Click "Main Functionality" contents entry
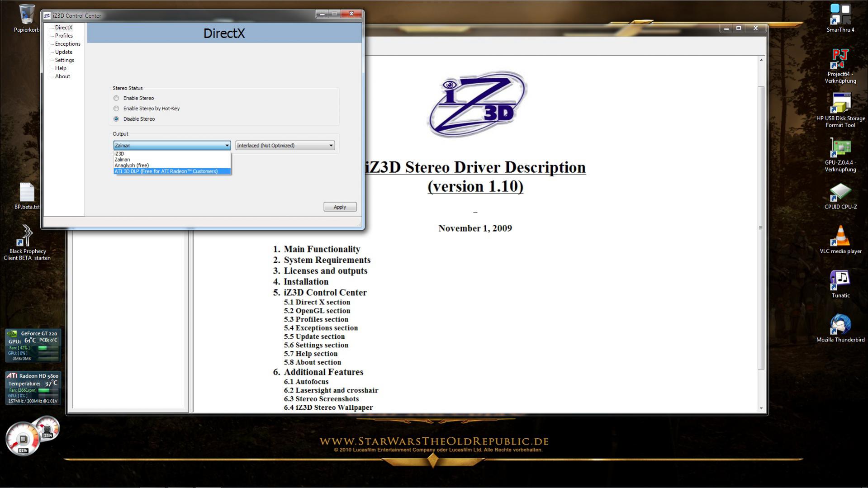 click(322, 249)
